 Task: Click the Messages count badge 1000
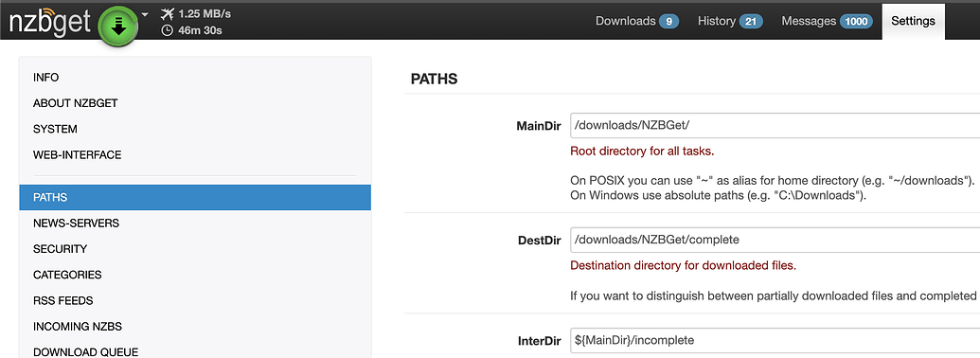(856, 21)
